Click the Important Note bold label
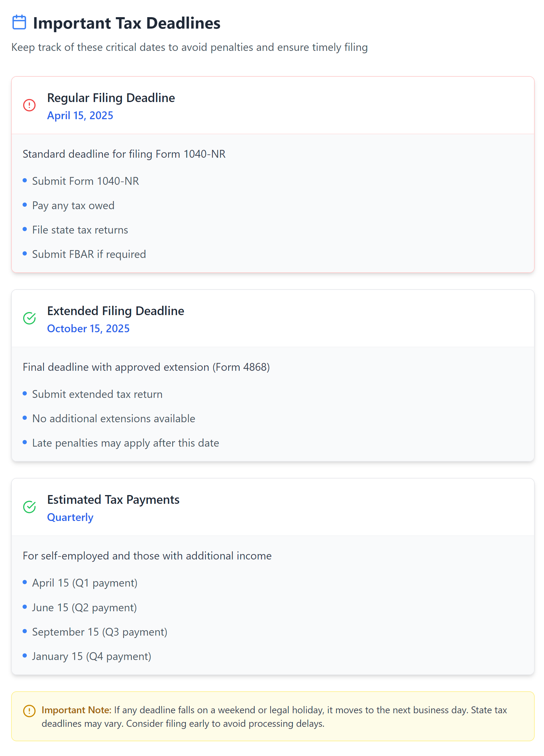The image size is (544, 756). pyautogui.click(x=76, y=710)
